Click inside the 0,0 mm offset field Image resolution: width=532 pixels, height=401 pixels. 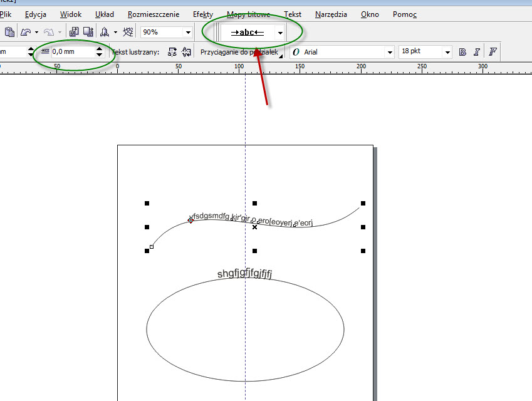tap(71, 52)
